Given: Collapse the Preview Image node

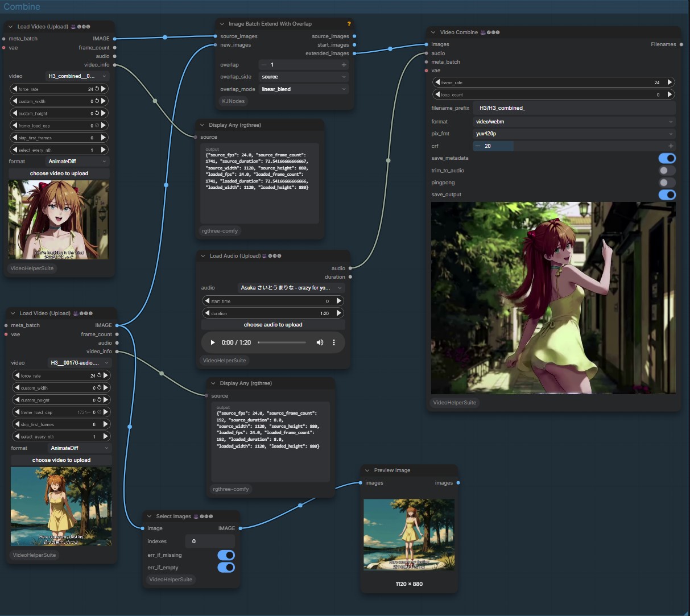Looking at the screenshot, I should tap(367, 470).
